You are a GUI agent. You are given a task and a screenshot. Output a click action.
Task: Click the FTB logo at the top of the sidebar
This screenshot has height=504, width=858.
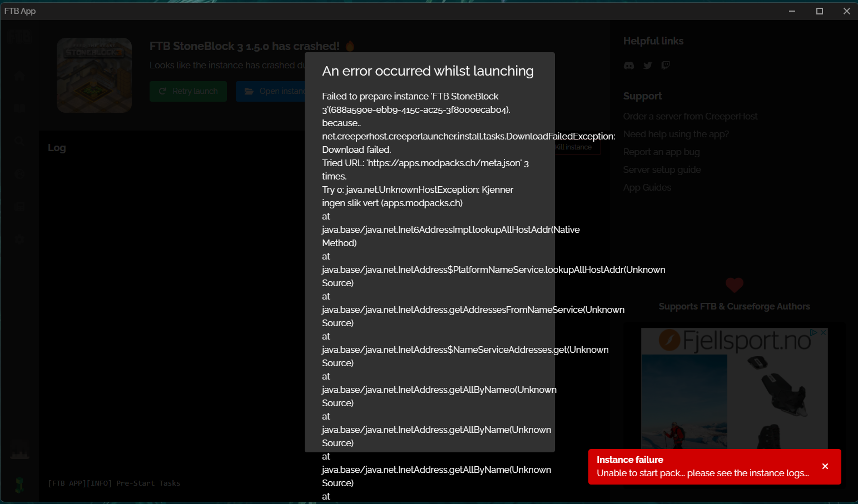point(20,36)
